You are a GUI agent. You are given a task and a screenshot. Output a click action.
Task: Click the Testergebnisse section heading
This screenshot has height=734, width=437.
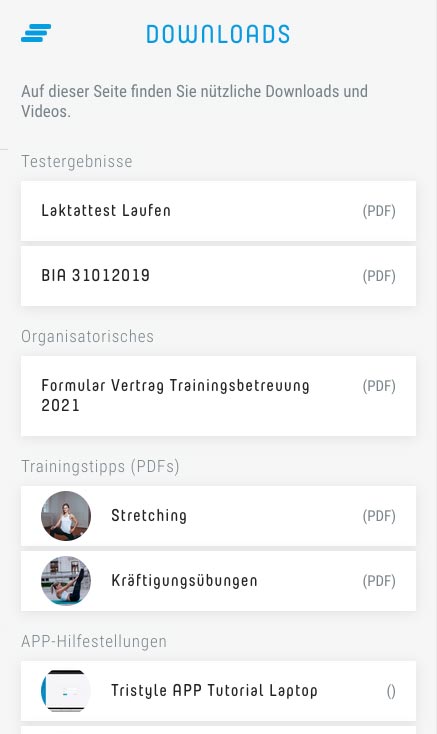(x=77, y=161)
